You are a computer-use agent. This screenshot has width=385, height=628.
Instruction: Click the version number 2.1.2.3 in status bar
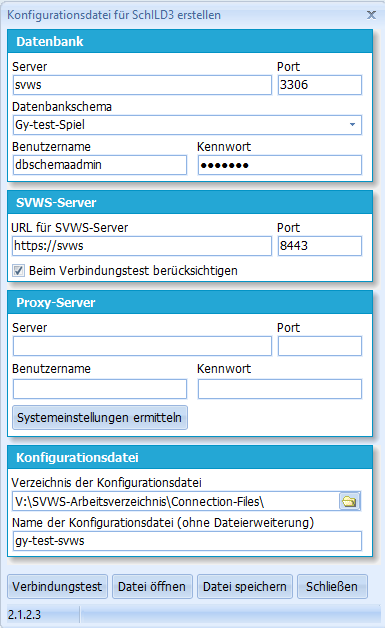pos(24,614)
